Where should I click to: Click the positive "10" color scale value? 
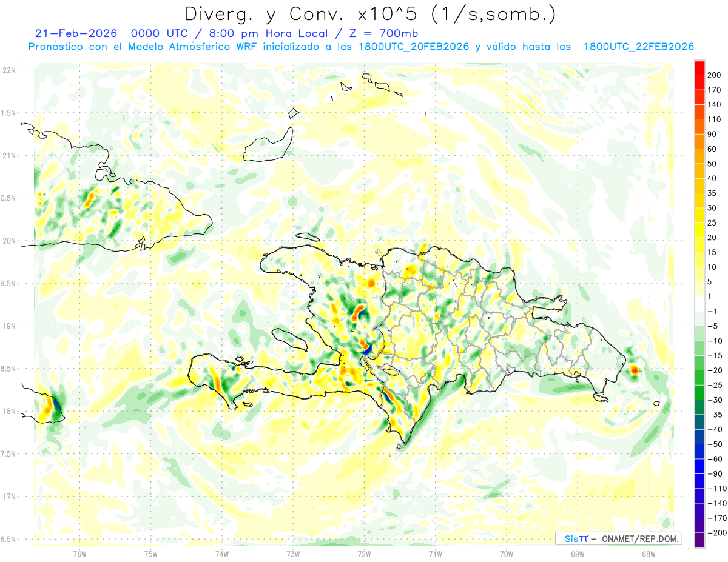(713, 267)
